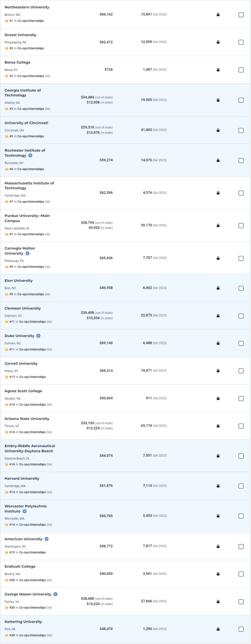Click the $69,314 tuition for Cornell

point(106,371)
